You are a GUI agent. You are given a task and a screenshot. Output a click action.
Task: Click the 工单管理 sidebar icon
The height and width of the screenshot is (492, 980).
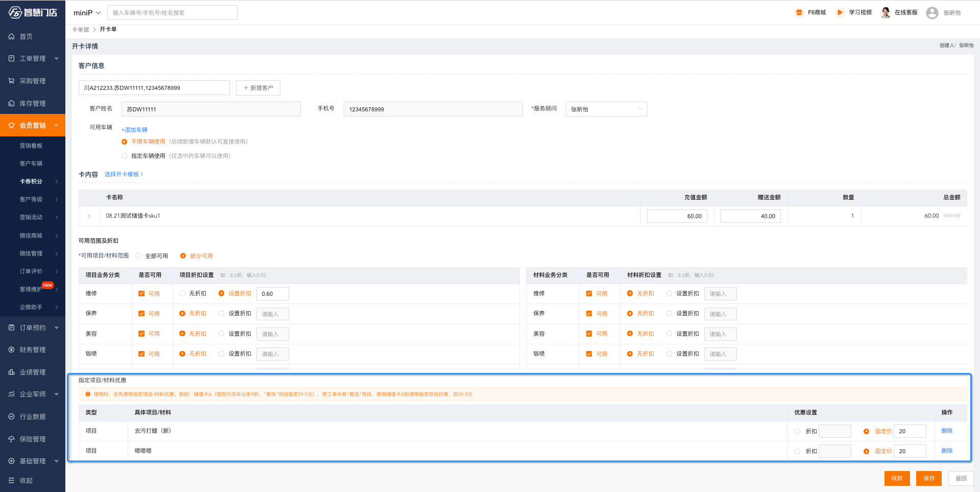tap(11, 58)
